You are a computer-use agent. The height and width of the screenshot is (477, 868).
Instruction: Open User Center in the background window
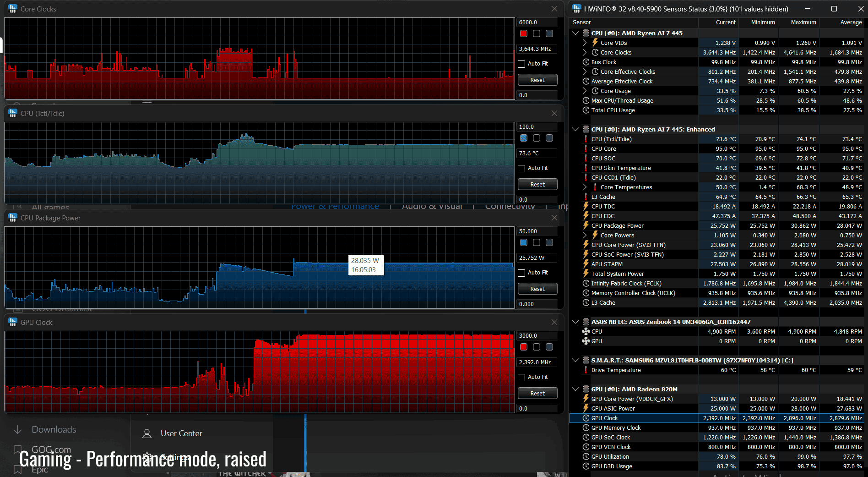tap(181, 433)
